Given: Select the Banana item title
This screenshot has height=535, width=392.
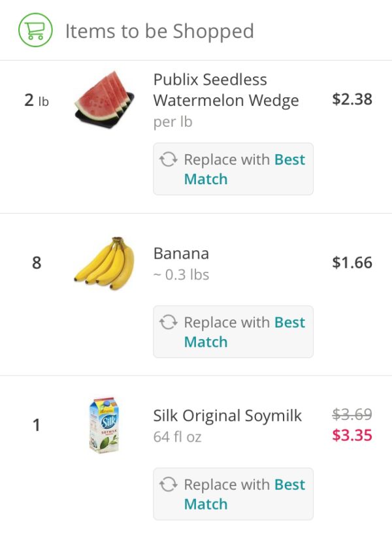Looking at the screenshot, I should [x=181, y=253].
